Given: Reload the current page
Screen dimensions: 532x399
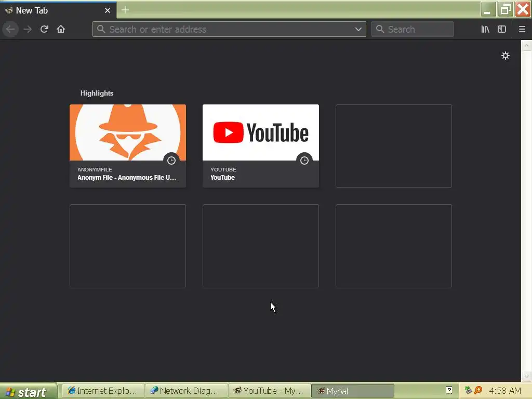Looking at the screenshot, I should point(44,29).
